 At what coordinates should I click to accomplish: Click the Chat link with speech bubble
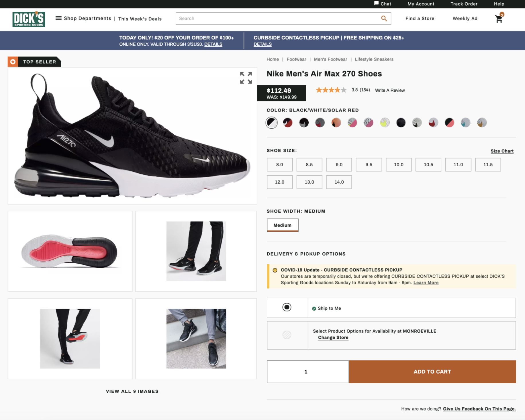point(383,4)
